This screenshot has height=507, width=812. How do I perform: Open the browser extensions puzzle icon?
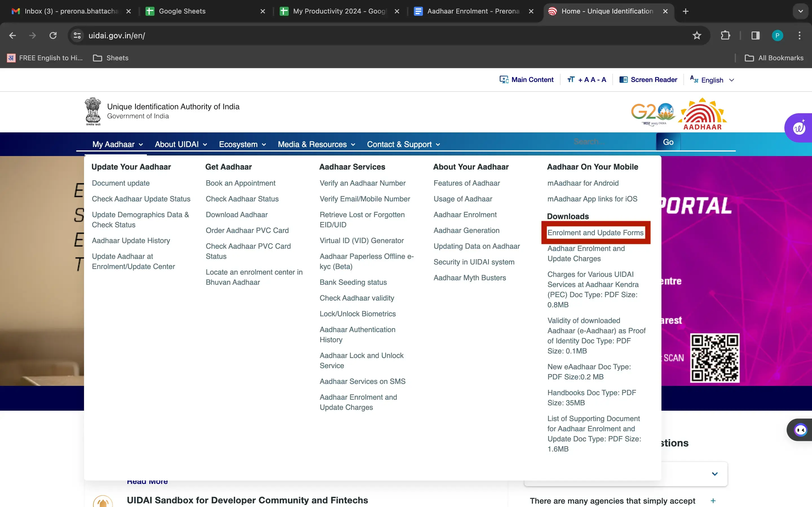725,35
